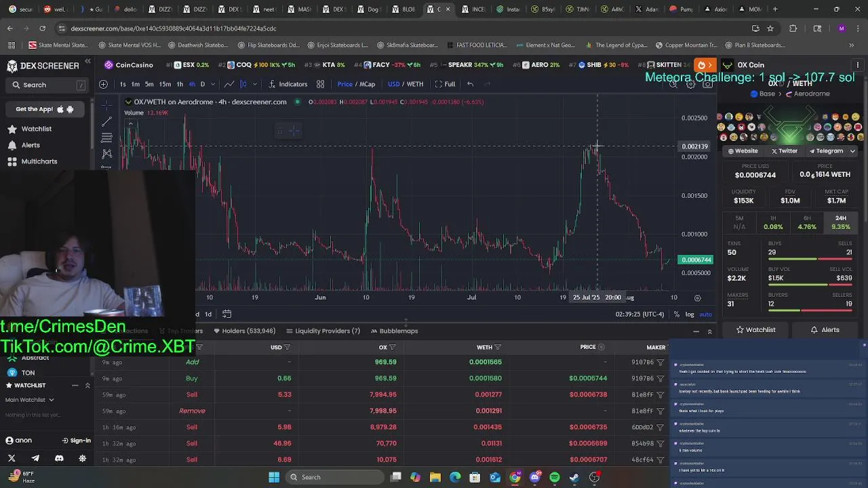Click the Sign-in link
Image resolution: width=868 pixels, height=488 pixels.
[76, 441]
